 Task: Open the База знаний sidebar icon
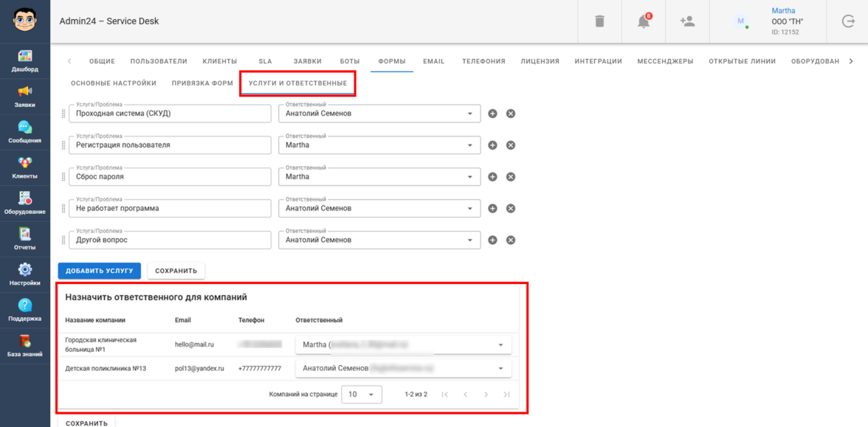click(24, 345)
